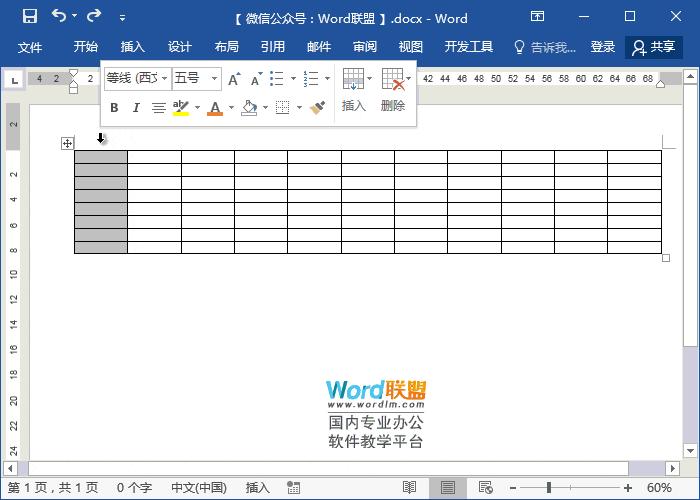Open the 邮件 tab

point(319,47)
